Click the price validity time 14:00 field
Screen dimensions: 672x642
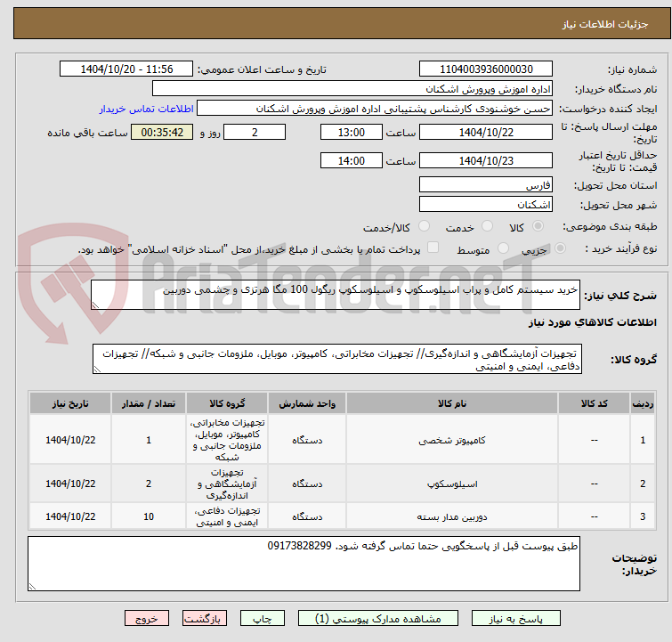(351, 160)
